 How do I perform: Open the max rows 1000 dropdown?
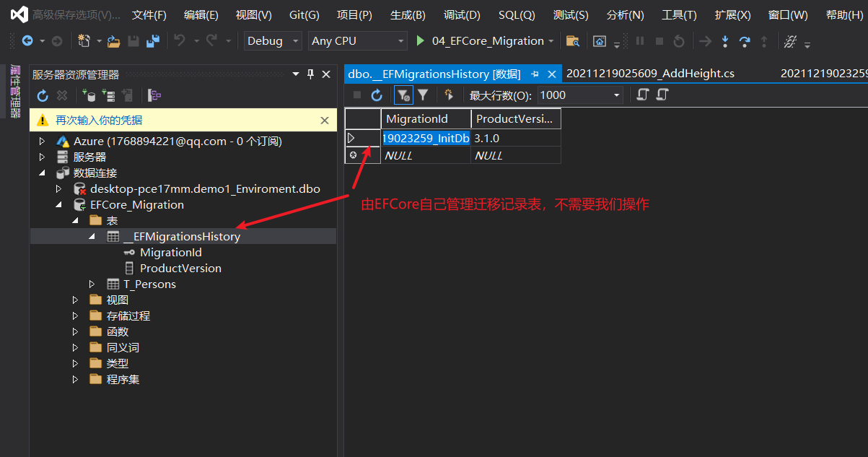coord(617,95)
